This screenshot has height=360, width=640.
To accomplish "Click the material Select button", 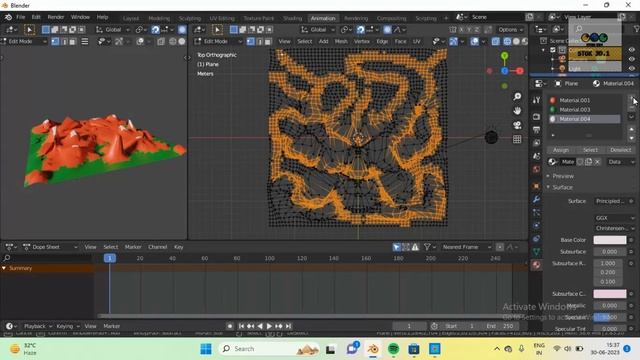I will [590, 150].
